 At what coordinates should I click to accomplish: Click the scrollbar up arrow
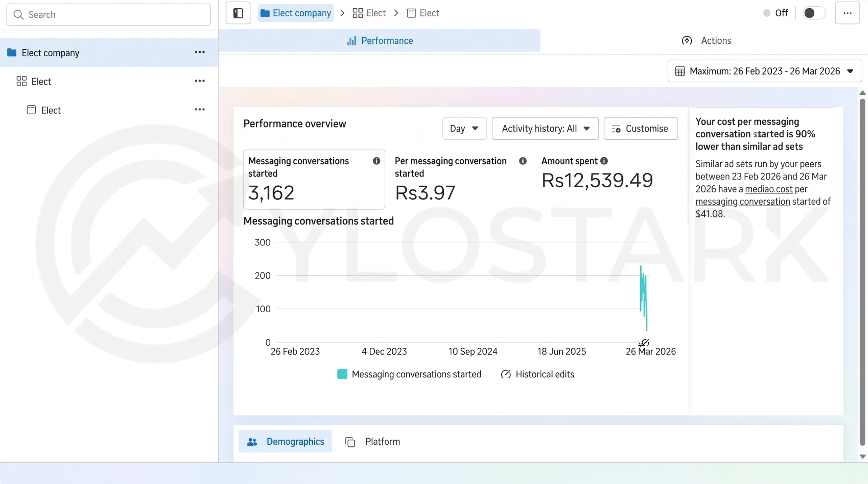862,93
